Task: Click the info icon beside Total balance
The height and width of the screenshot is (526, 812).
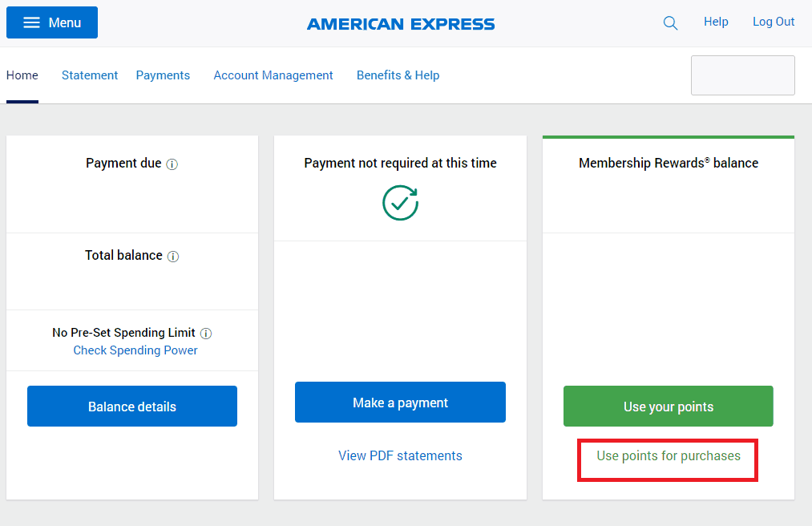Action: (x=172, y=256)
